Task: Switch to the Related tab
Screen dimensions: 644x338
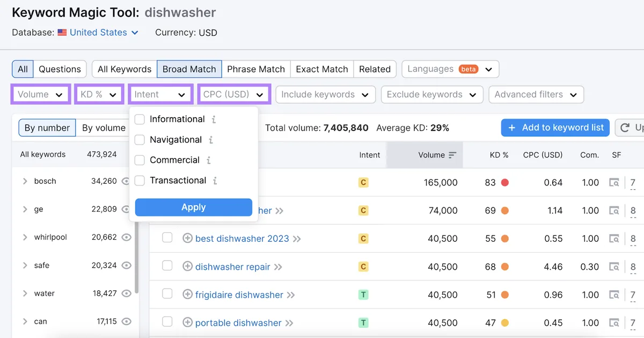Action: (x=375, y=69)
